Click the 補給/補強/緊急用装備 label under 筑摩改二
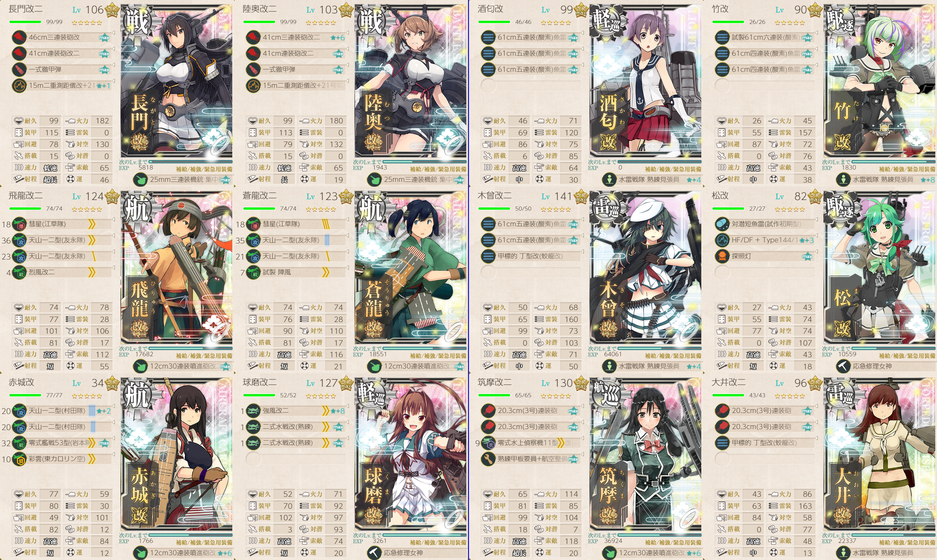The height and width of the screenshot is (560, 937). tap(673, 542)
